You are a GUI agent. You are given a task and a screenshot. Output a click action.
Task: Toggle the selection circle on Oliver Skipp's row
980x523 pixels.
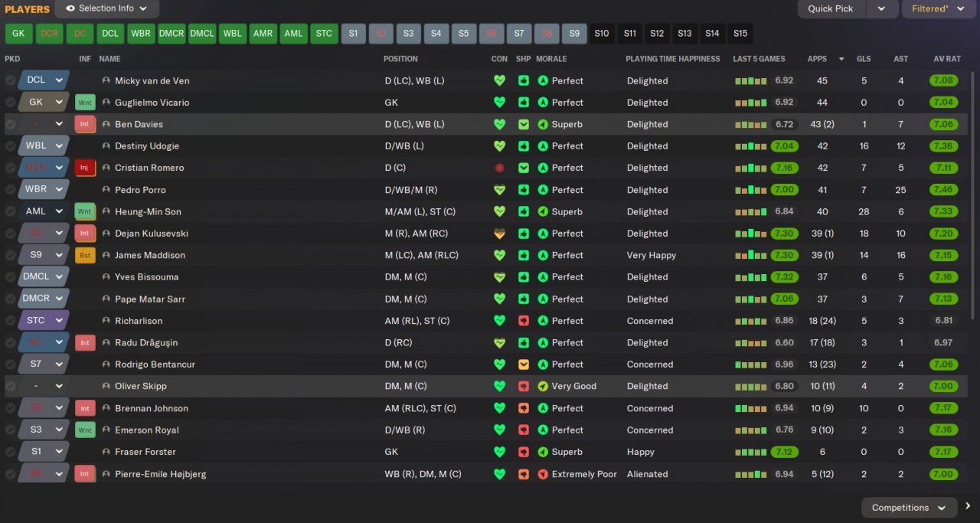pyautogui.click(x=10, y=386)
